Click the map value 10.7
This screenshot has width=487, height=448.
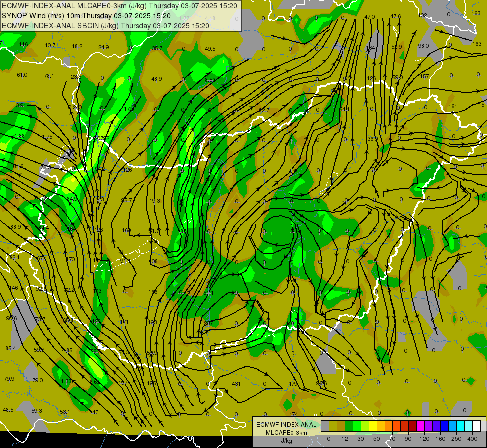(x=50, y=45)
